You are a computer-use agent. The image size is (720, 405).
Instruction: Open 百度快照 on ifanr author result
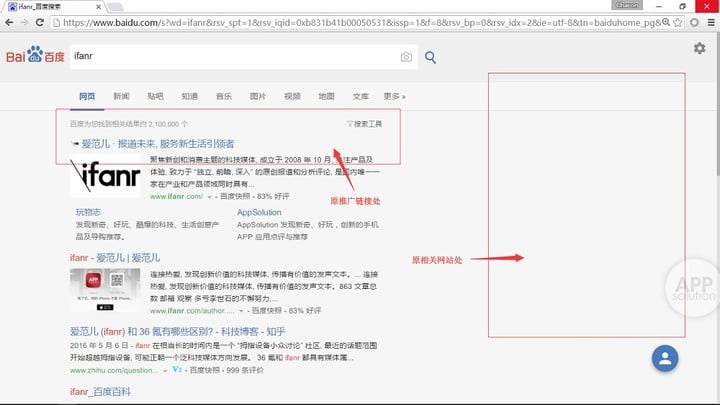[x=267, y=311]
